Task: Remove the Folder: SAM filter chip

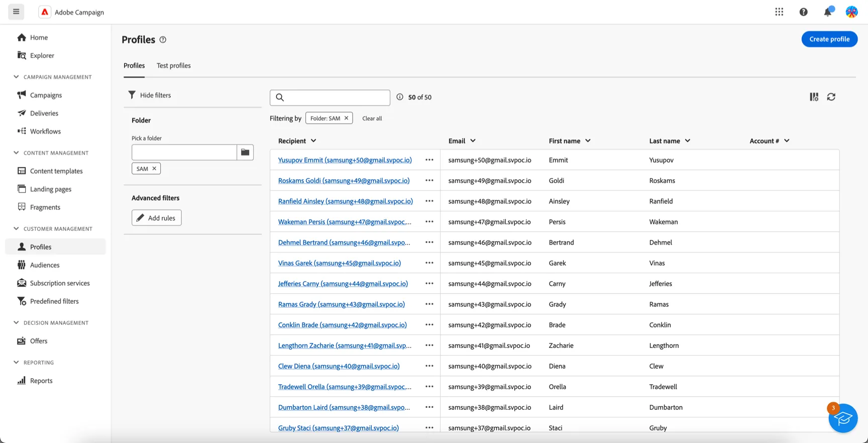Action: (346, 118)
